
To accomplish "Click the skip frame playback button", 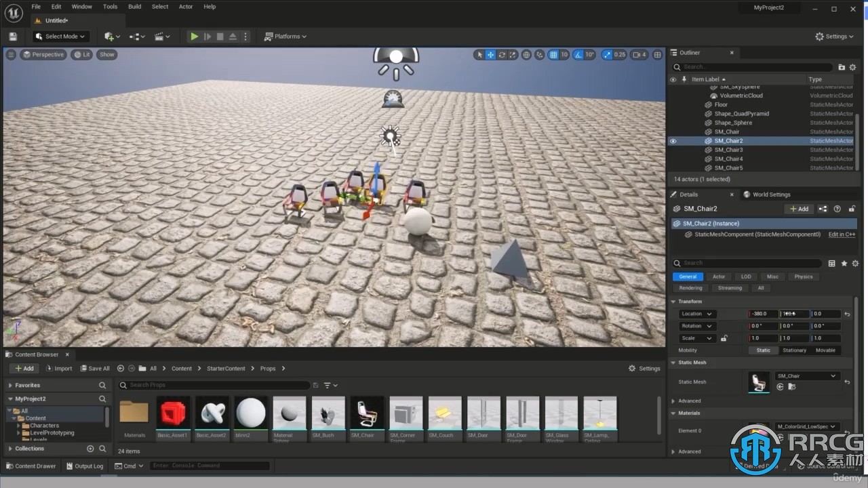I will point(208,37).
